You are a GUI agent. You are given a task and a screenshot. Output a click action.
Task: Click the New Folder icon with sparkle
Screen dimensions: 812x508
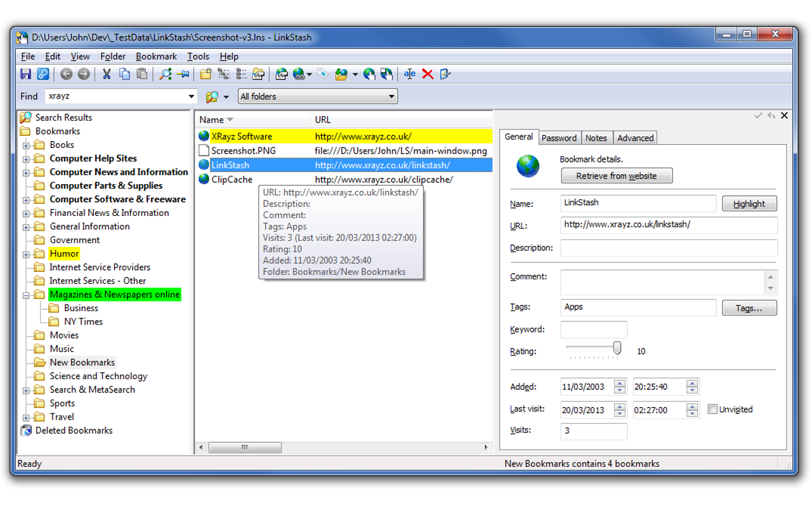[x=206, y=74]
